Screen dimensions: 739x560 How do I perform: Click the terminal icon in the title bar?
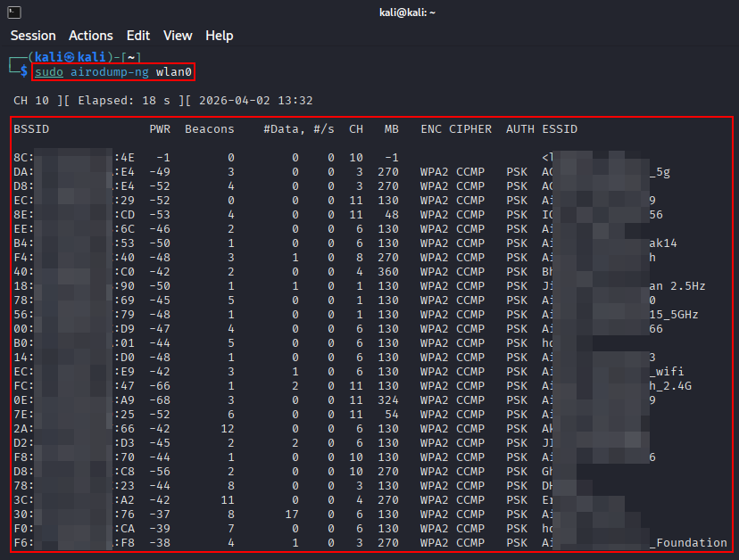(11, 12)
